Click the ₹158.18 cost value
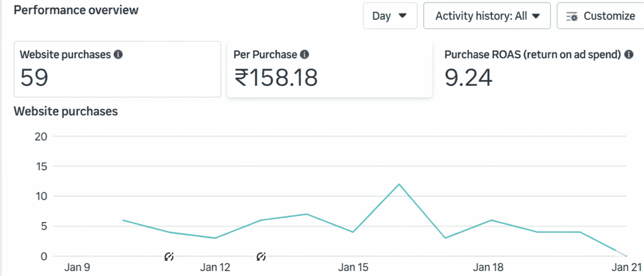This screenshot has height=276, width=644. coord(276,77)
